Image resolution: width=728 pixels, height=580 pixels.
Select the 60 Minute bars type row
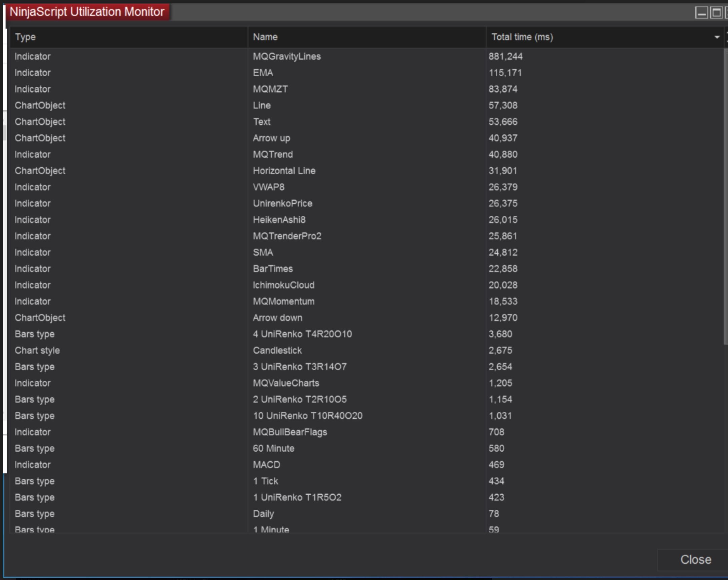pyautogui.click(x=273, y=448)
